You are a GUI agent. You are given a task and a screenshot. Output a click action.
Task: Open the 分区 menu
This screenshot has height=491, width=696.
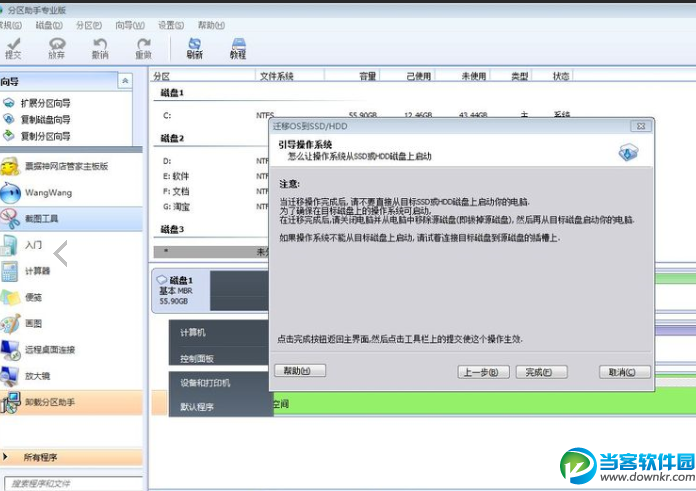89,25
